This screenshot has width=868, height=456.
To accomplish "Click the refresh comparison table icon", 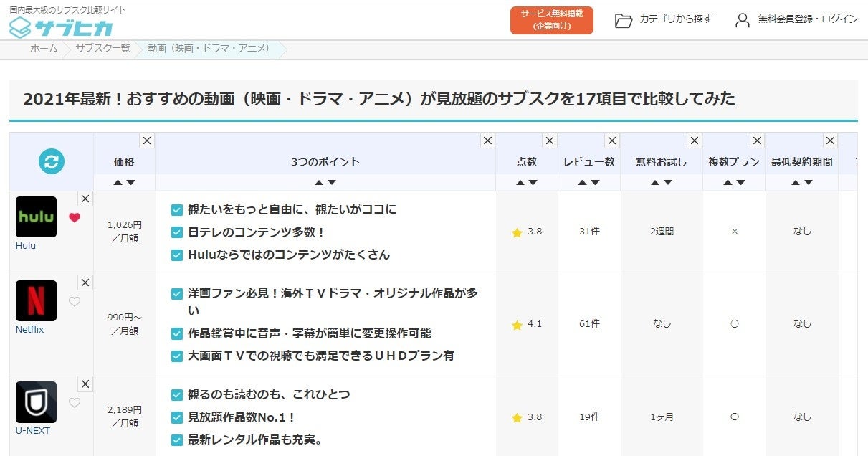I will click(52, 161).
